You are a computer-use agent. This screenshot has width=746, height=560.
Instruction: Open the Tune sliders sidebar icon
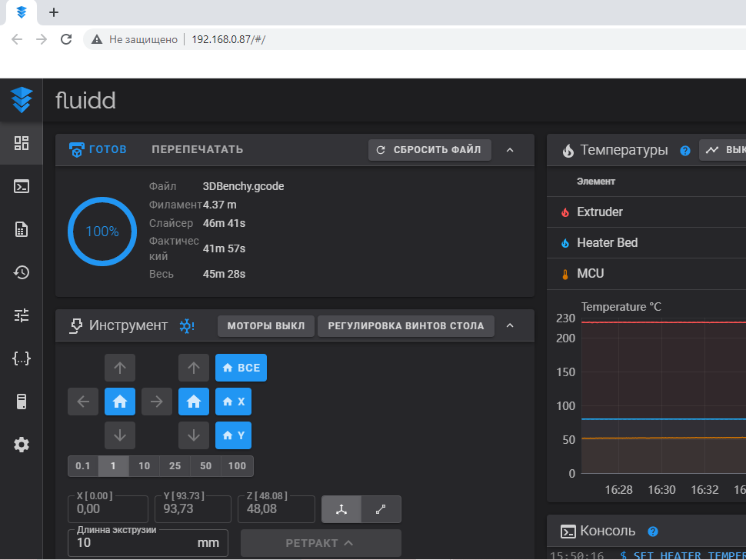(22, 315)
